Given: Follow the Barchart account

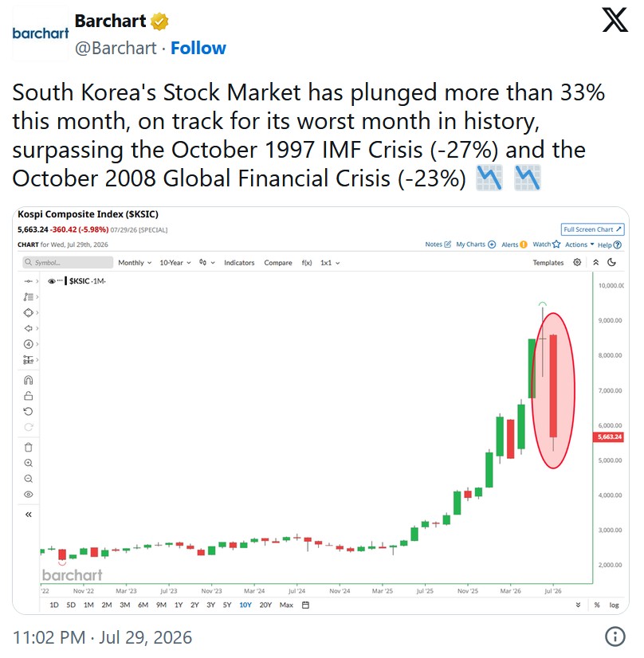Looking at the screenshot, I should (198, 48).
